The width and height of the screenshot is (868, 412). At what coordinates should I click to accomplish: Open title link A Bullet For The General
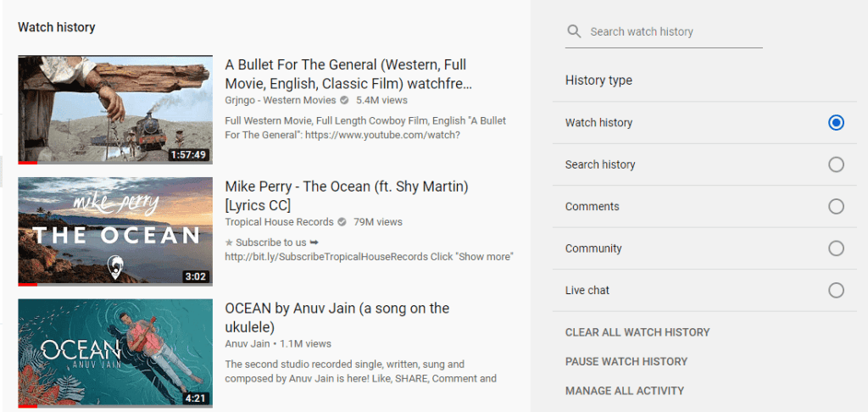(348, 74)
